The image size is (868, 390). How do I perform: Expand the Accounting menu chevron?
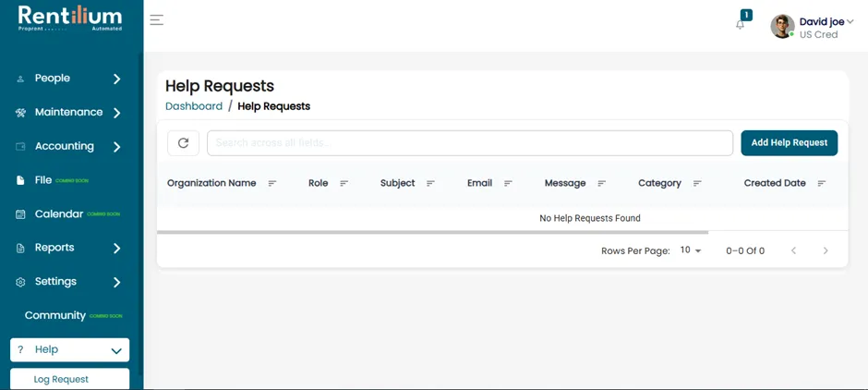(116, 147)
